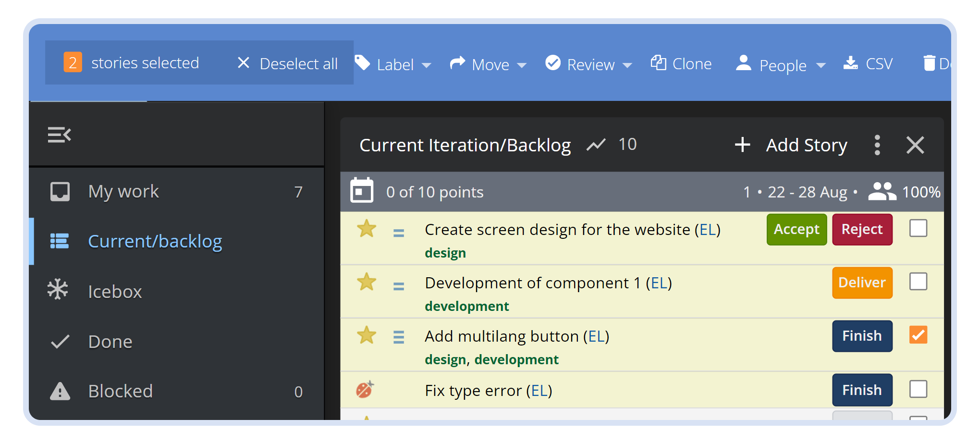
Task: Collapse the sidebar menu icon
Action: pos(60,135)
